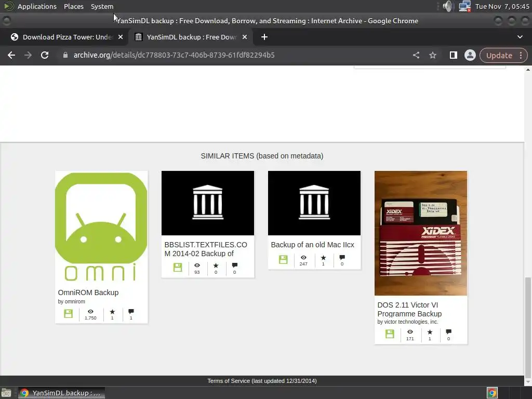Click the favorites star on Mac IIcx card
Viewport: 532px width, 399px height.
pos(323,258)
